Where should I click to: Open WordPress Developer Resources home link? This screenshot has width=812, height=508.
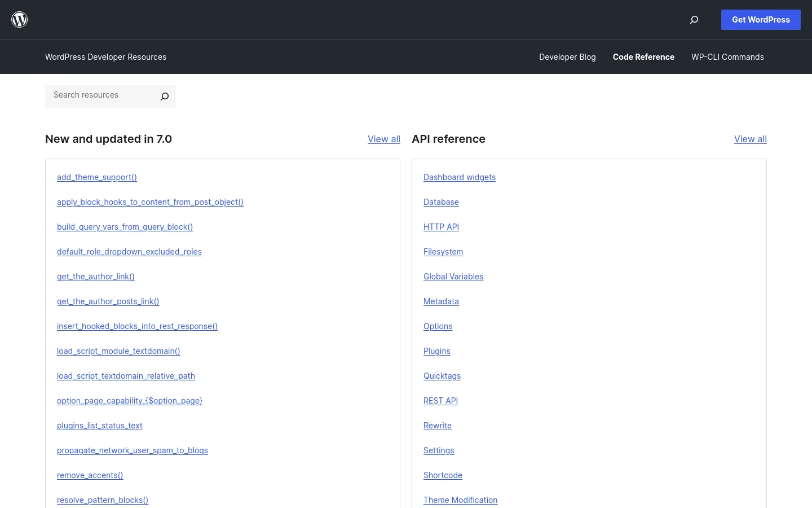point(105,57)
